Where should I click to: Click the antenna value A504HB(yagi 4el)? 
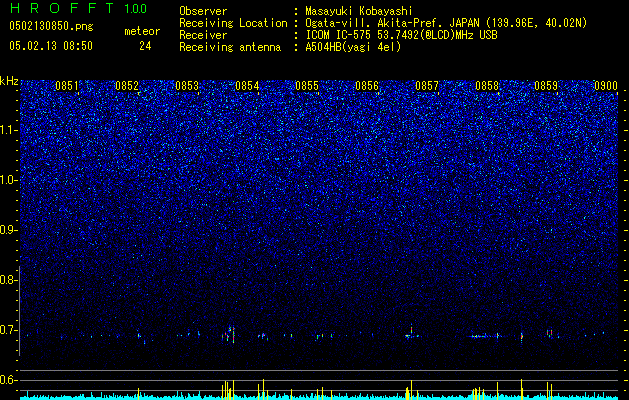point(353,47)
